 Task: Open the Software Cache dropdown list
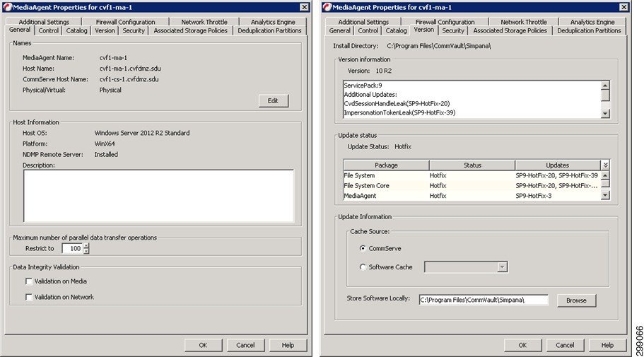pos(502,267)
